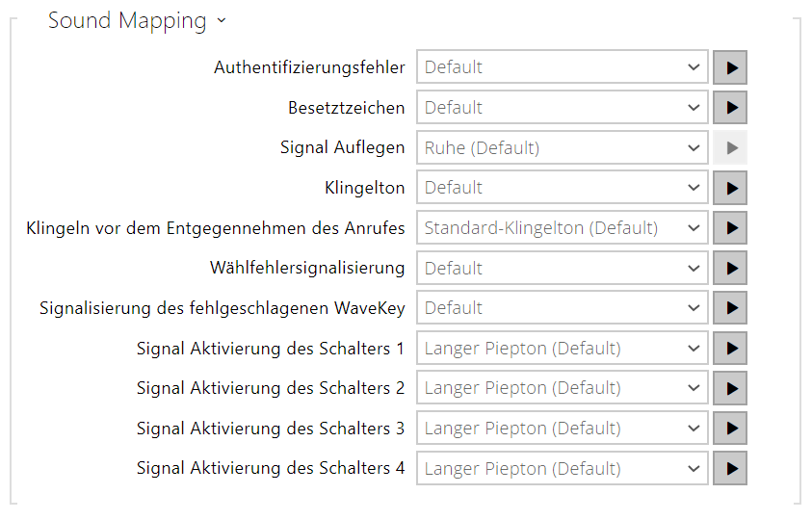Open the Authentifizierungsfehler sound dropdown
Viewport: 812px width, 520px height.
[x=562, y=66]
